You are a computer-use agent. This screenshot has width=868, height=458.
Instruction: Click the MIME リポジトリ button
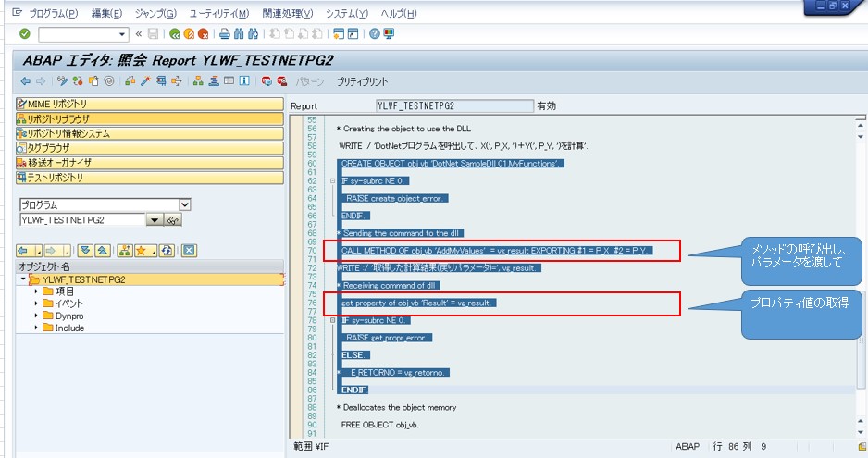tap(150, 104)
